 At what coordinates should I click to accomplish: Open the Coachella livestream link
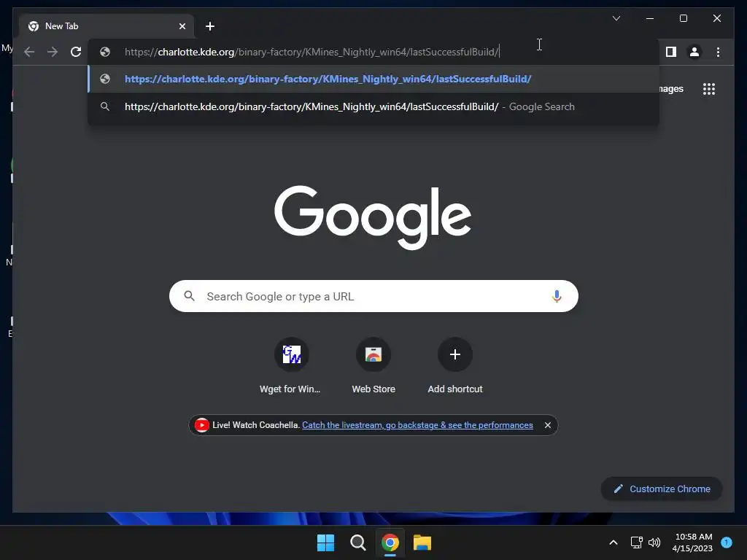[x=417, y=425]
